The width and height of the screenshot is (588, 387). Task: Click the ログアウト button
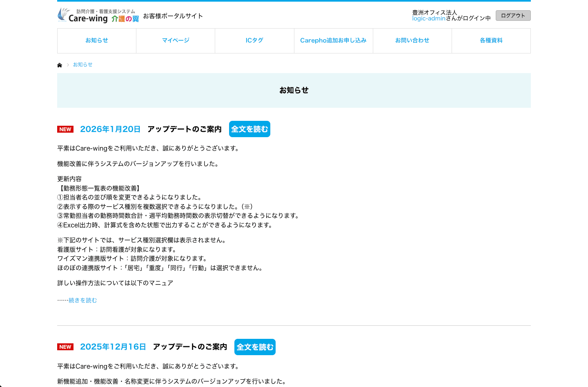coord(513,16)
